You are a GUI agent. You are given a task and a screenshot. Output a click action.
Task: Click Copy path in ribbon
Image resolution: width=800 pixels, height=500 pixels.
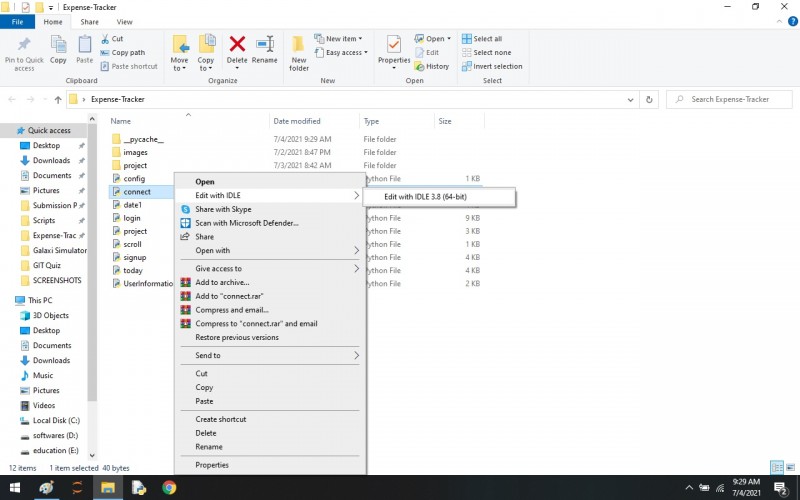122,53
